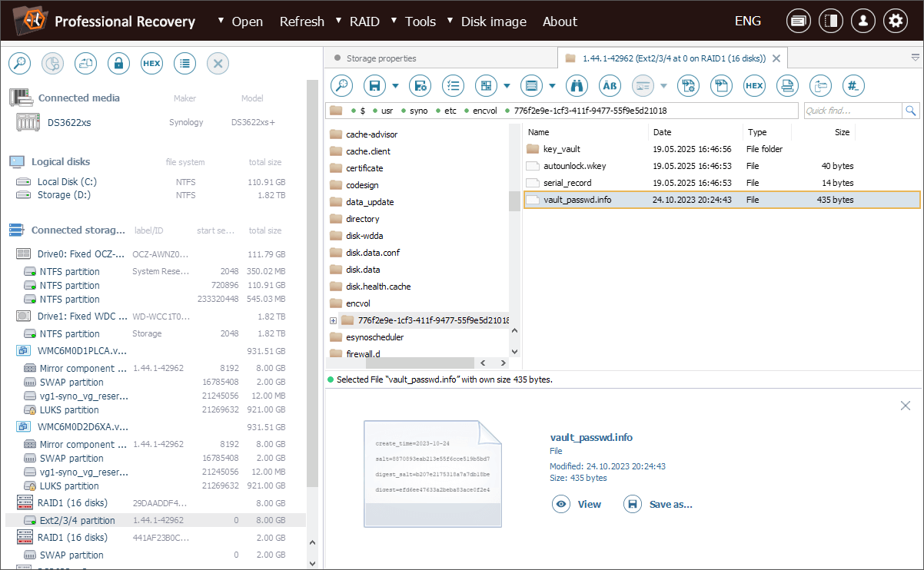Click the scan magnifier icon in file browser toolbar

pyautogui.click(x=341, y=85)
